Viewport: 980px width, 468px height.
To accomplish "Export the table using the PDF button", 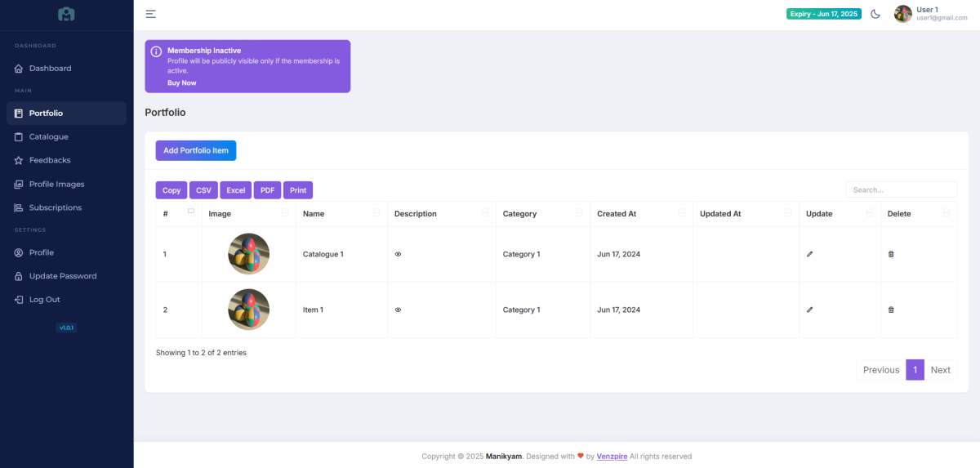I will 267,190.
